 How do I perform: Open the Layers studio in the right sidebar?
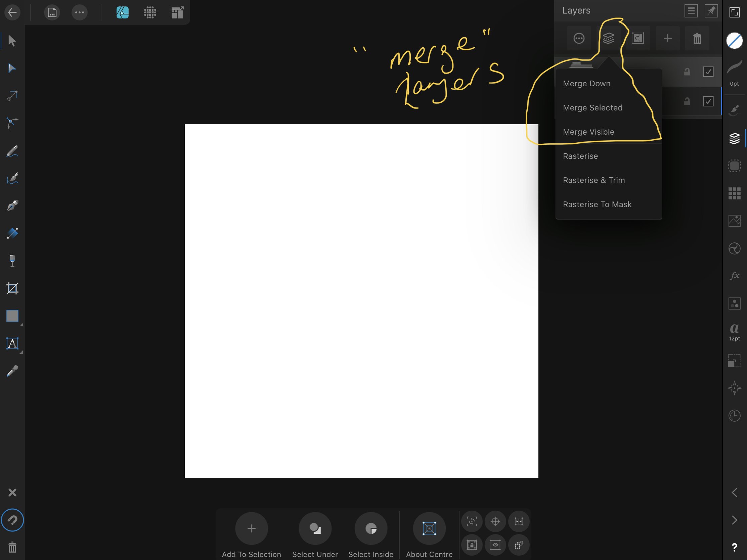[x=734, y=138]
